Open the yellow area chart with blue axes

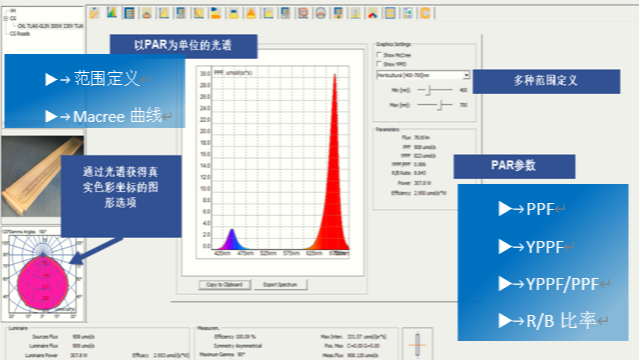268,13
